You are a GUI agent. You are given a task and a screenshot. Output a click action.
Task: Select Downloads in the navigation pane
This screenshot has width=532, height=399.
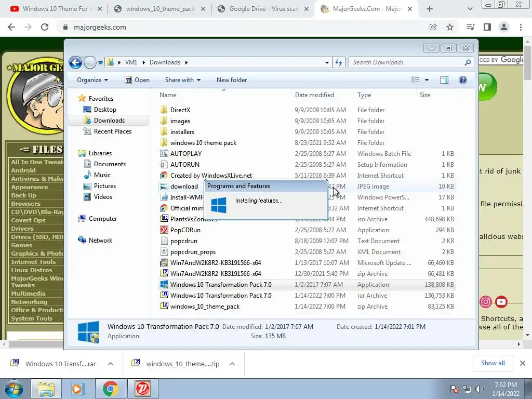[109, 121]
